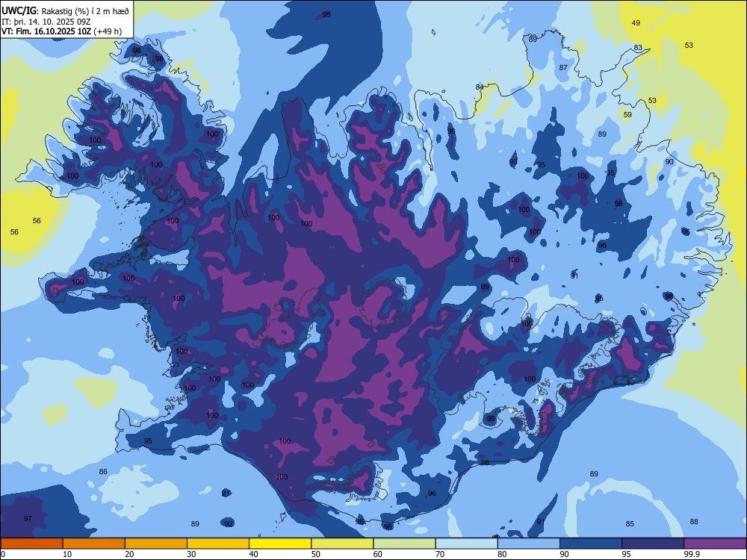Viewport: 747px width, 560px height.
Task: Click the humidity value 92 on map
Action: tap(229, 524)
